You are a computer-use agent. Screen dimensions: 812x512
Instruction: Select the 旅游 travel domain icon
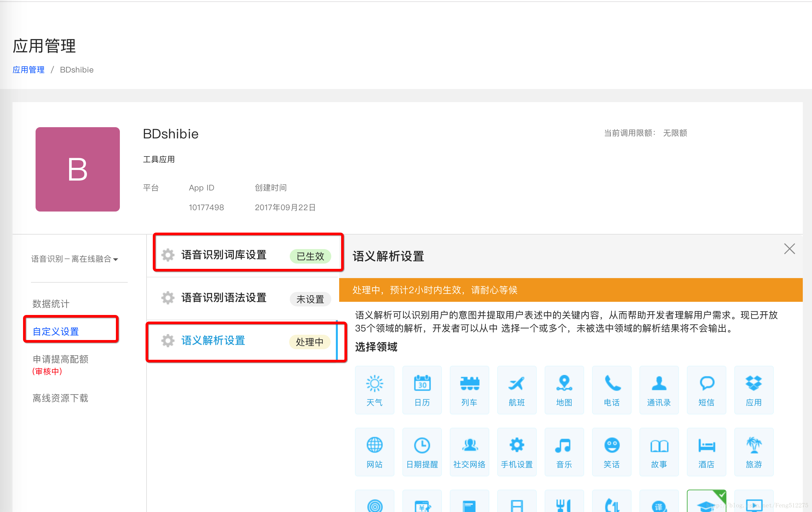[754, 452]
